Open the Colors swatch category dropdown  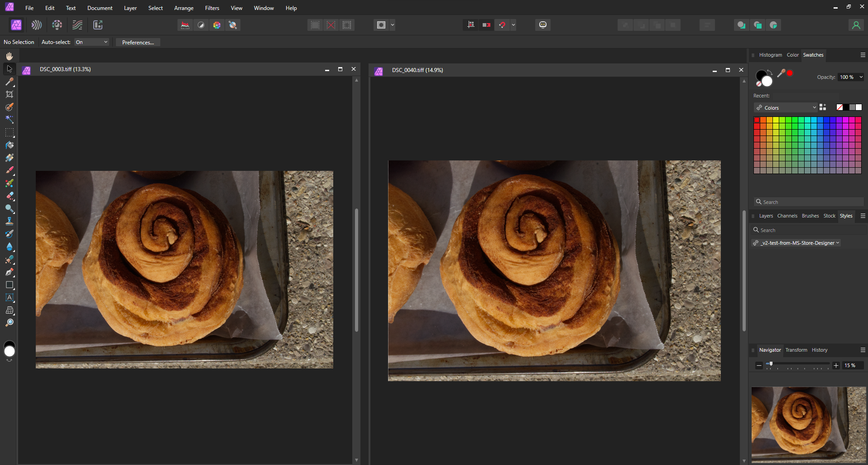coord(786,107)
